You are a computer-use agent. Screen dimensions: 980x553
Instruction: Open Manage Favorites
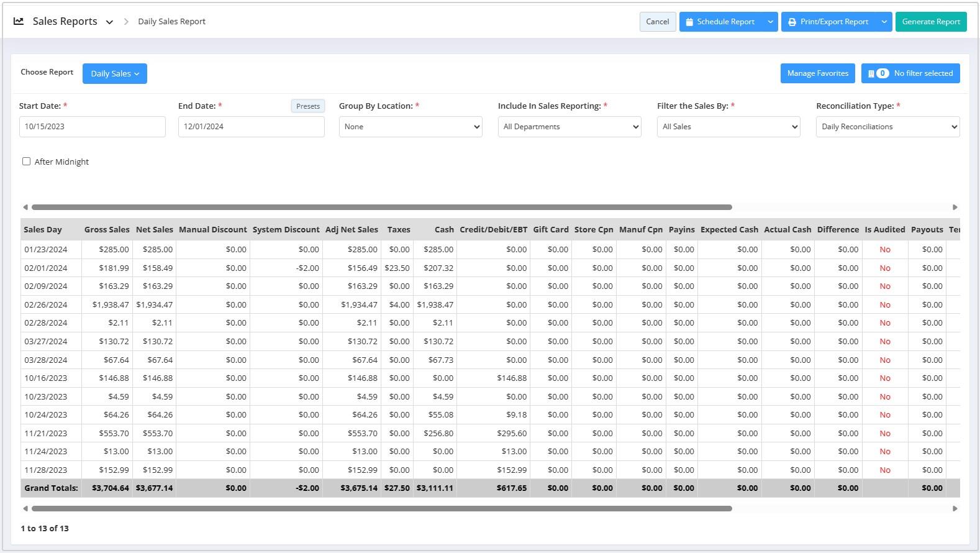pyautogui.click(x=817, y=73)
